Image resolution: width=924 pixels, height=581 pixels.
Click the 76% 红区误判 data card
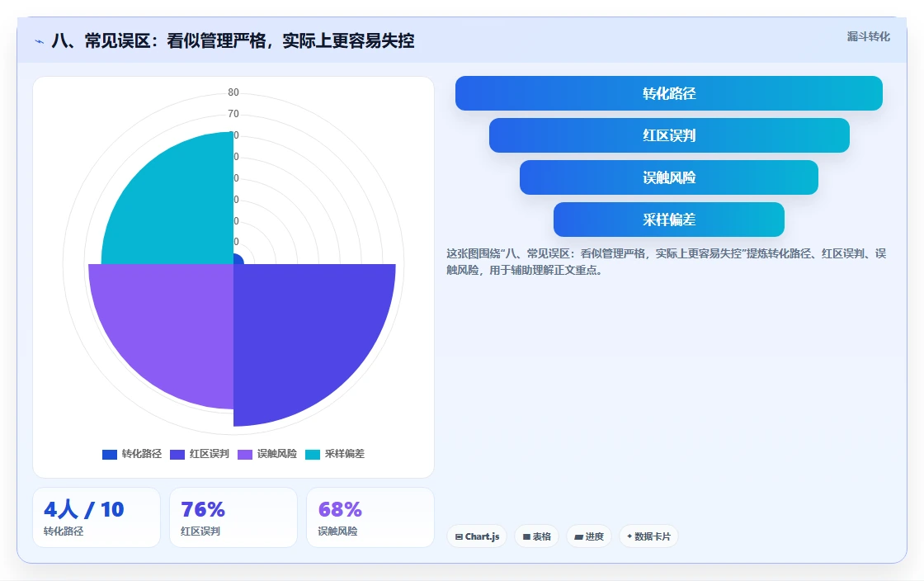click(x=233, y=517)
